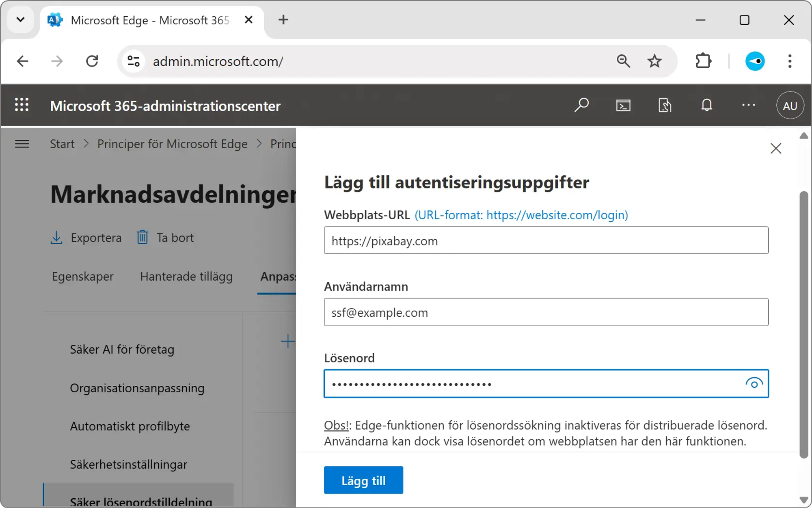812x508 pixels.
Task: Show password with the eye icon
Action: tap(754, 383)
